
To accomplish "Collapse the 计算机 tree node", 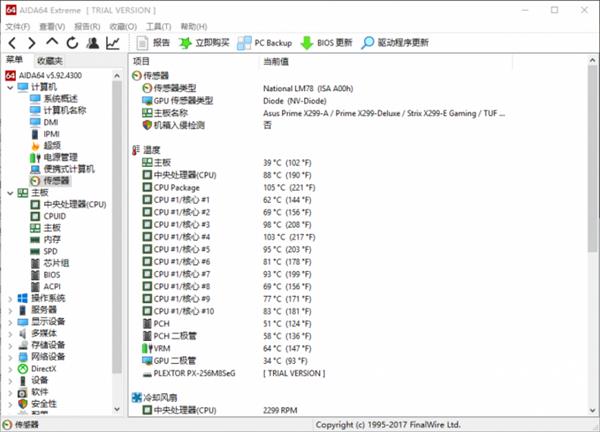I will coord(10,88).
